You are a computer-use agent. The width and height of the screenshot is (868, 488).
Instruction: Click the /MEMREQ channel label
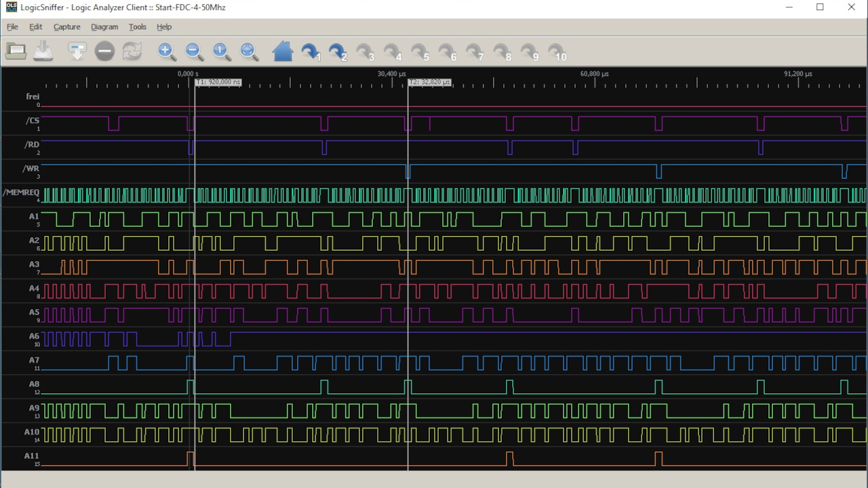click(x=21, y=192)
